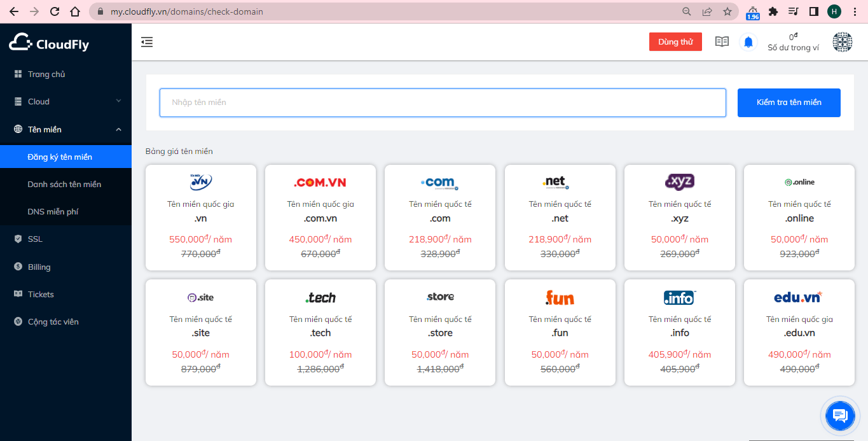Select the .edu.vn domain card
Image resolution: width=868 pixels, height=441 pixels.
799,332
